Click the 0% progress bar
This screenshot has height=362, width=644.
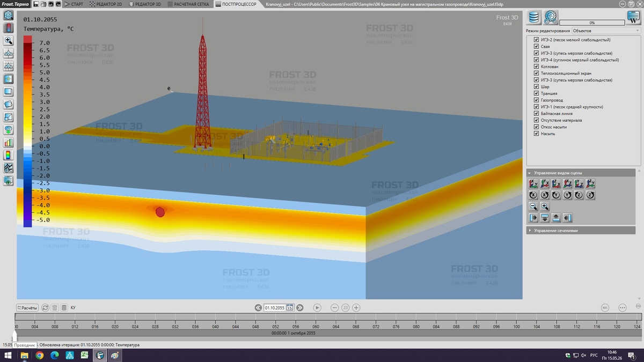pos(592,23)
